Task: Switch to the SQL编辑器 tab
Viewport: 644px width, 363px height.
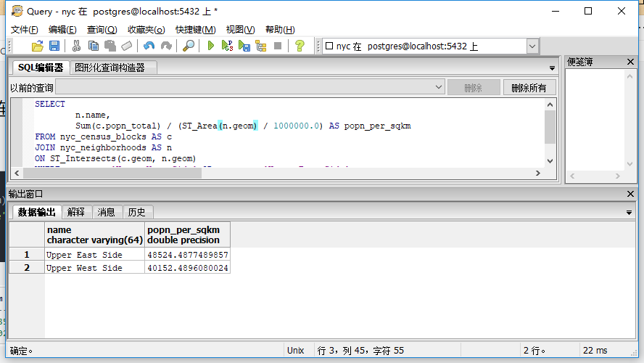Action: (x=41, y=68)
